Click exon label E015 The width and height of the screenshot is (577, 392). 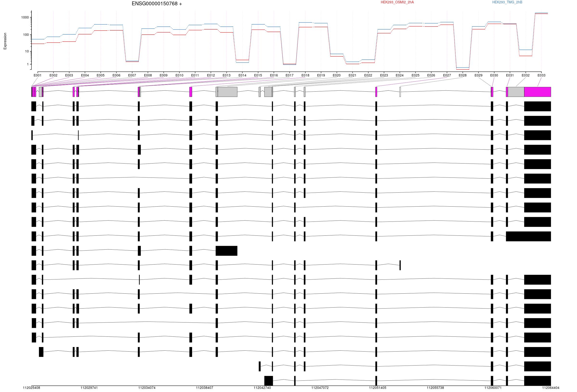[258, 75]
